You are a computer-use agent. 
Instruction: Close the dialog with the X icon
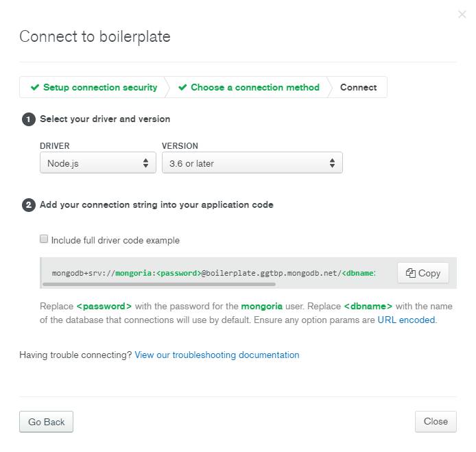(462, 14)
